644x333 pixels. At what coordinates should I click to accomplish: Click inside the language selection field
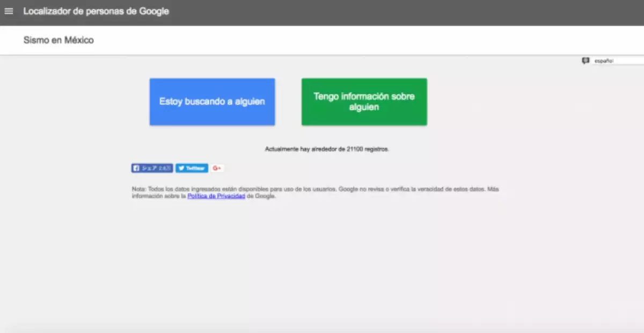[617, 61]
